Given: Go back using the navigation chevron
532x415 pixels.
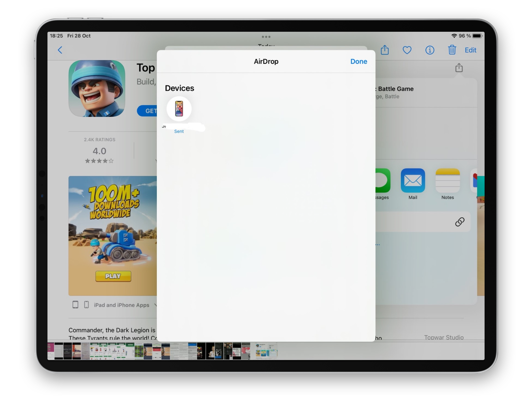Looking at the screenshot, I should coord(60,50).
